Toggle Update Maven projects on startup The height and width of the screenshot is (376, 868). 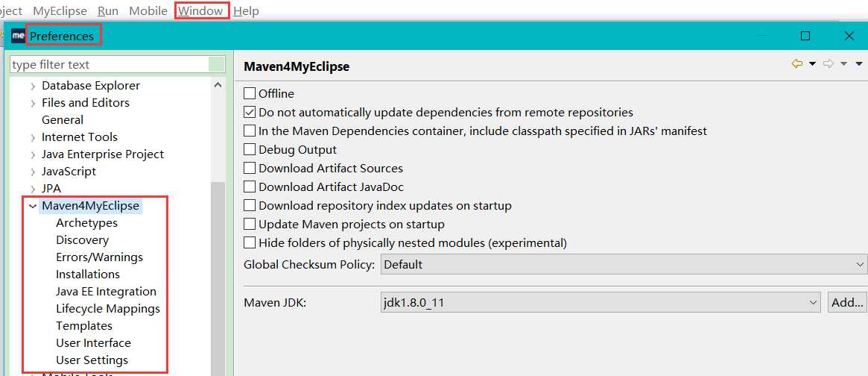coord(250,225)
